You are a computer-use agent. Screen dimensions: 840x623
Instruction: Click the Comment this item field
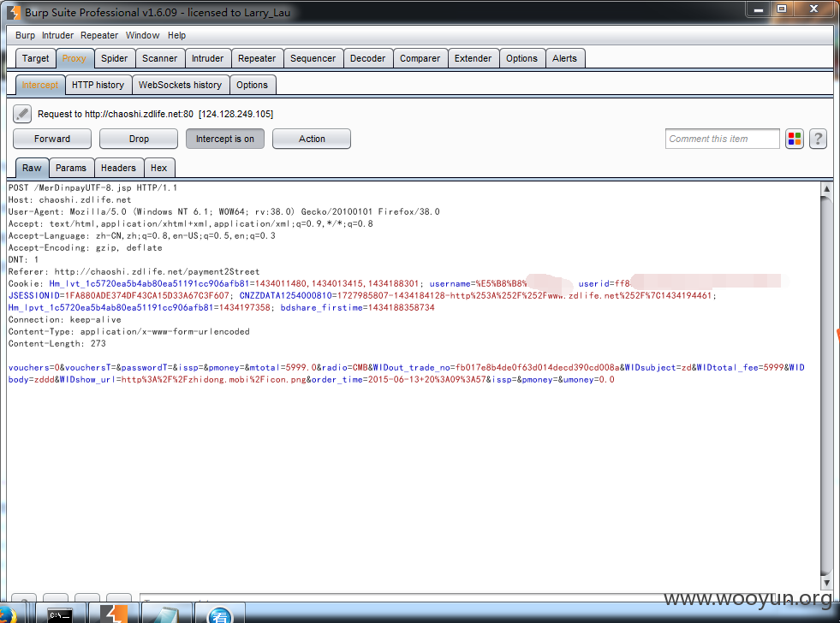[722, 139]
